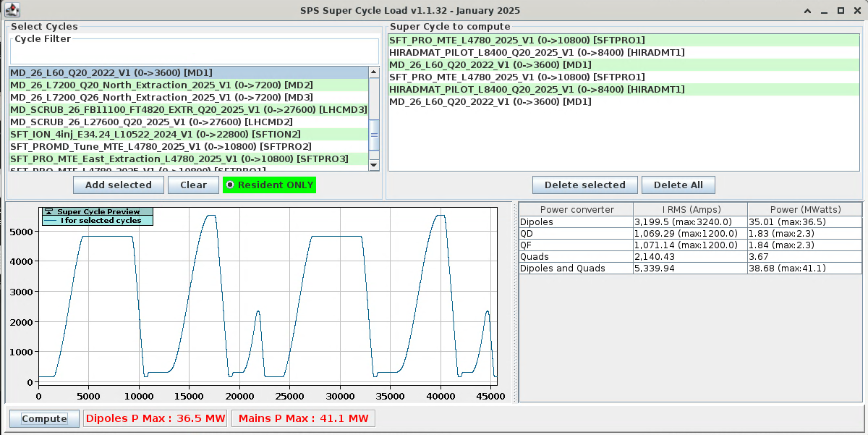This screenshot has height=435, width=868.
Task: Click the Add selected button
Action: coord(119,185)
